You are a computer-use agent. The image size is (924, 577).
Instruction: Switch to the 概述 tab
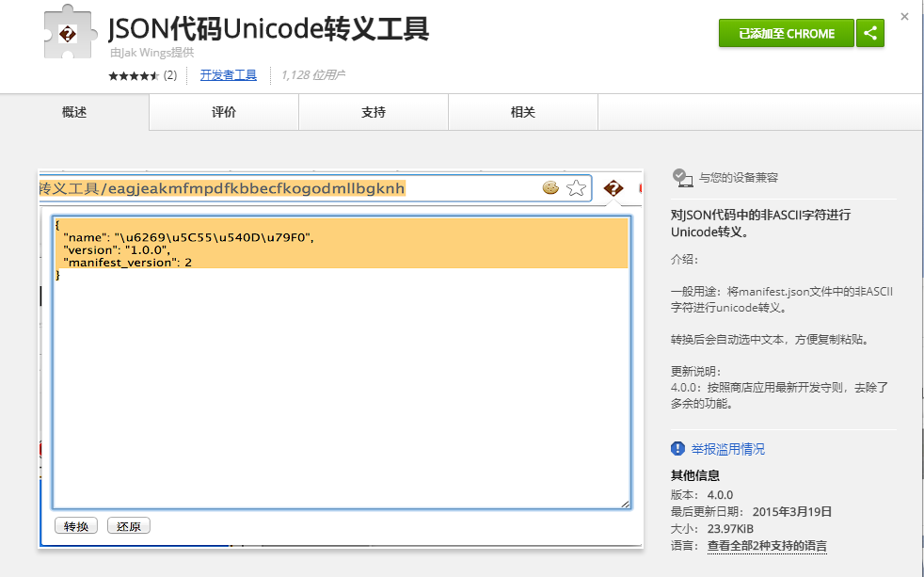[74, 112]
